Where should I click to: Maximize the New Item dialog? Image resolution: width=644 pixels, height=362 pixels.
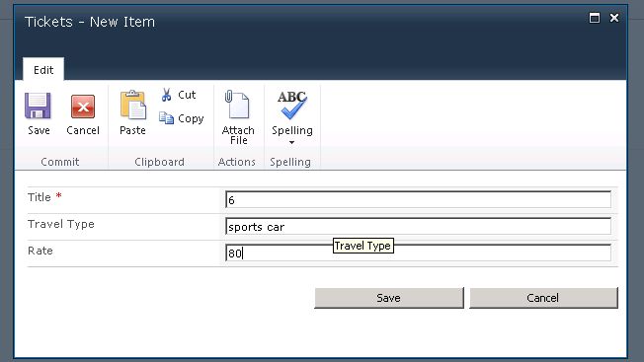pyautogui.click(x=595, y=18)
